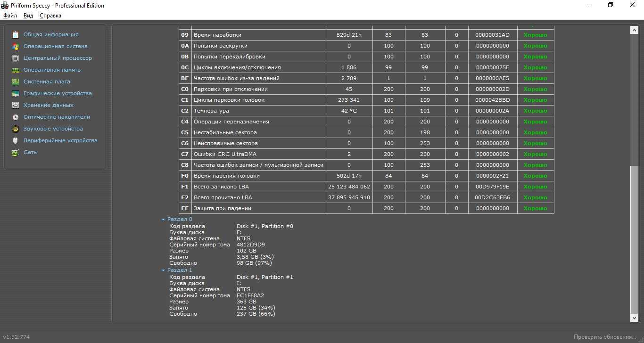Select the value 273 341
This screenshot has width=644, height=343.
[x=349, y=100]
